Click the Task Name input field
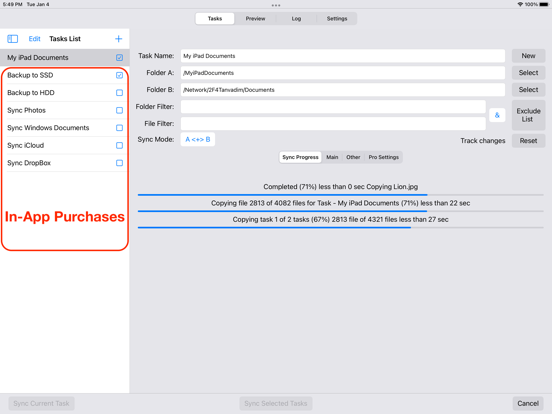Image resolution: width=552 pixels, height=414 pixels. (343, 56)
